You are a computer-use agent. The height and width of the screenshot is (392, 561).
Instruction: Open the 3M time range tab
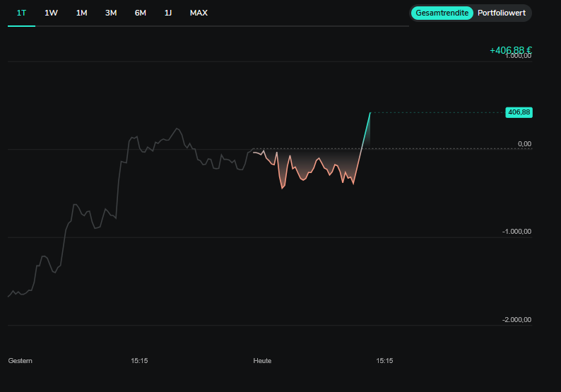pyautogui.click(x=111, y=13)
